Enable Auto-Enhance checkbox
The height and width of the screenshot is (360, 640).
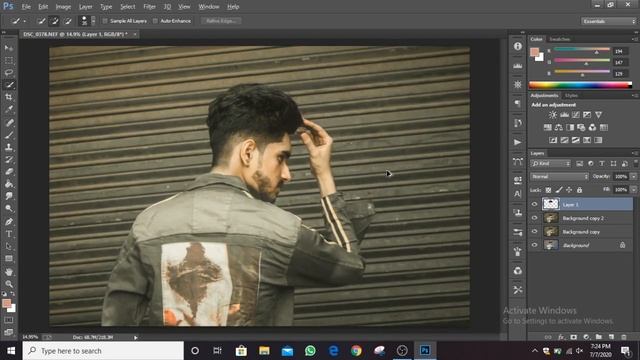(155, 21)
